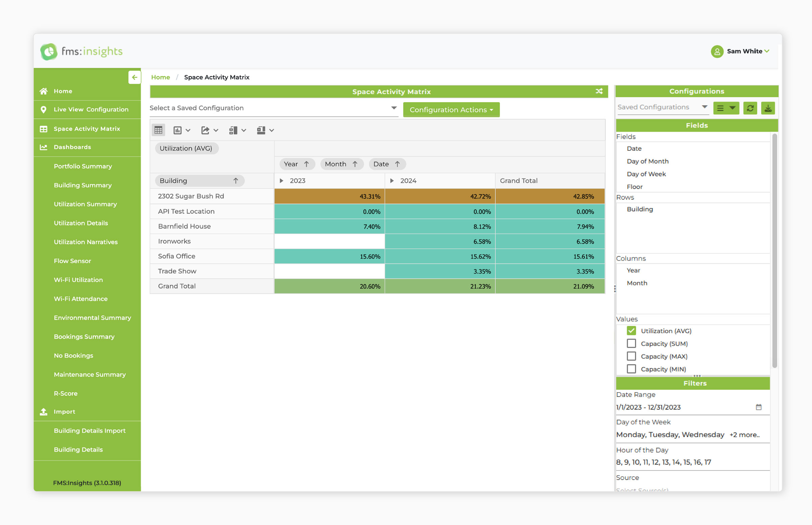Click the refresh configurations icon
The image size is (812, 525).
750,108
